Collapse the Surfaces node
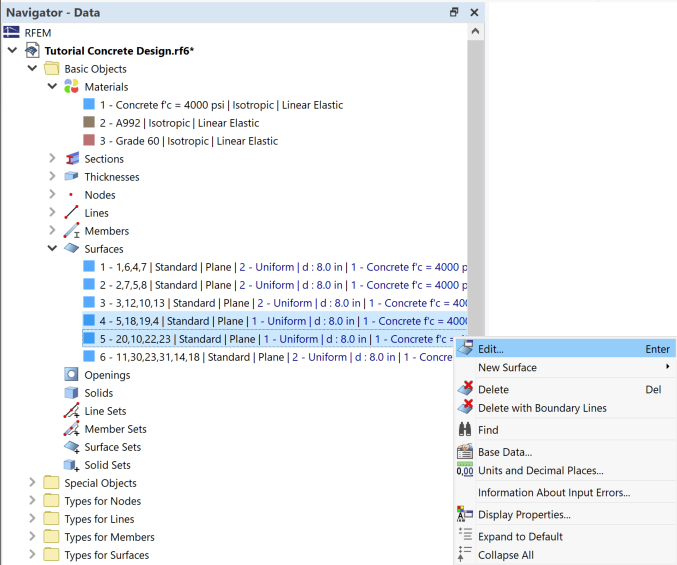The height and width of the screenshot is (565, 677). pos(52,248)
